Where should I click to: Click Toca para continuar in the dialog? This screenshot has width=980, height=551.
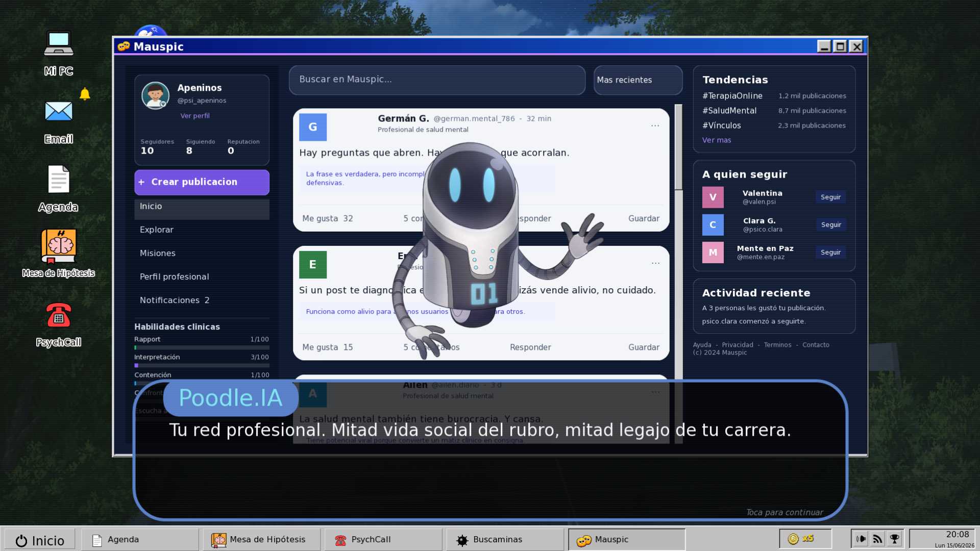785,512
